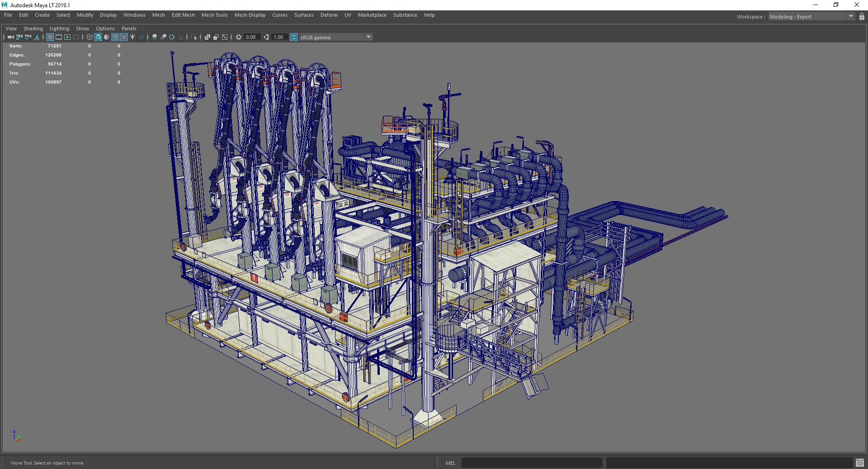Toggle the Lock Camera icon

coord(19,37)
